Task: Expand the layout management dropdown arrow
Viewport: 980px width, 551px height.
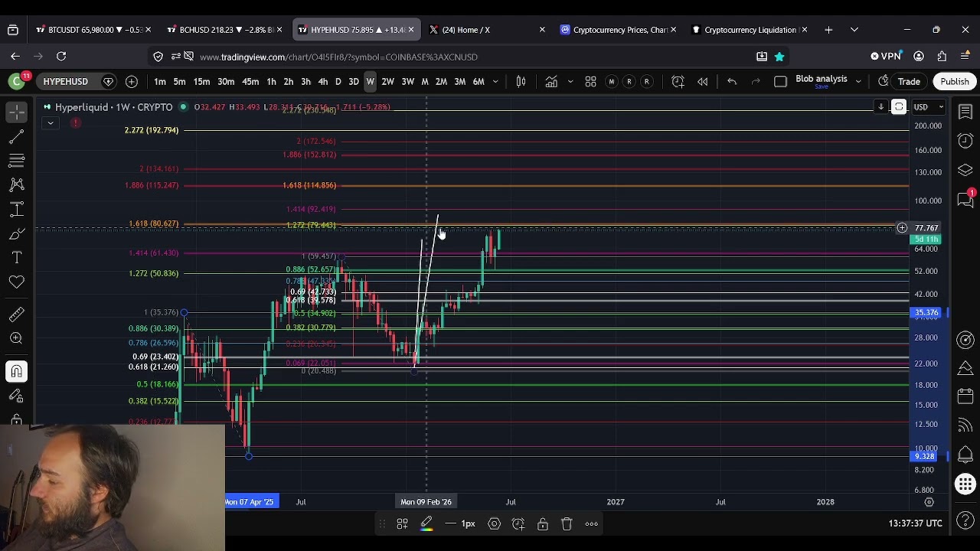Action: coord(858,82)
